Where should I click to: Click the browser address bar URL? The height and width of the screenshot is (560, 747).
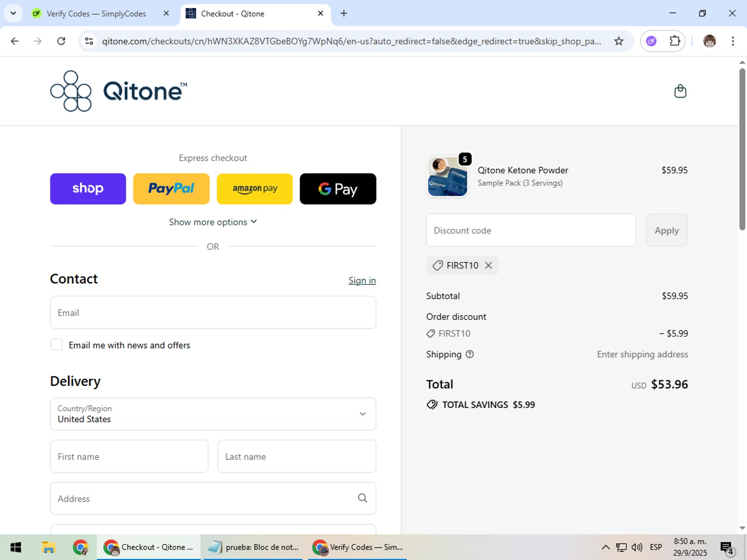[351, 41]
